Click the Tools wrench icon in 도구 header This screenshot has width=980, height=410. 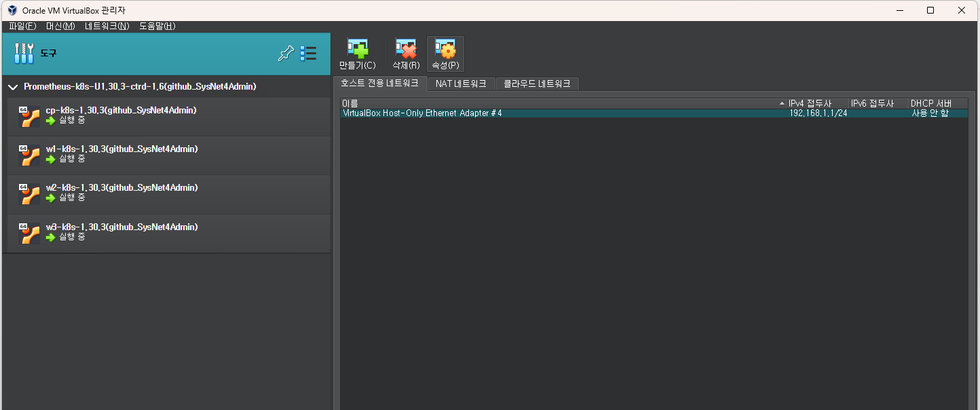[24, 54]
